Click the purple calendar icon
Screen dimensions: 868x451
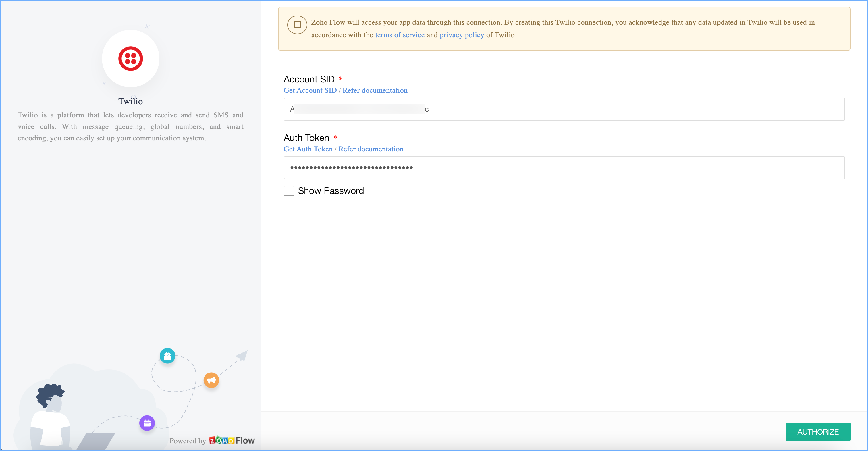147,423
